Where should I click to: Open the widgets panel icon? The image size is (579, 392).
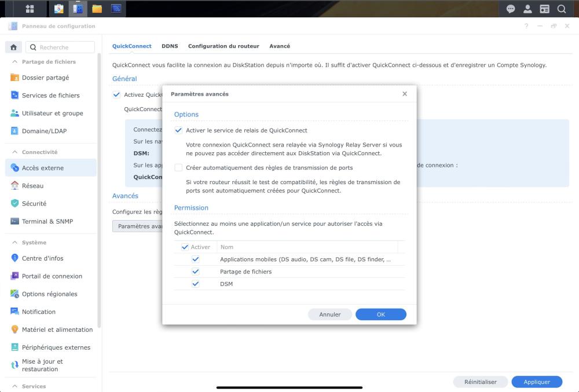coord(545,9)
